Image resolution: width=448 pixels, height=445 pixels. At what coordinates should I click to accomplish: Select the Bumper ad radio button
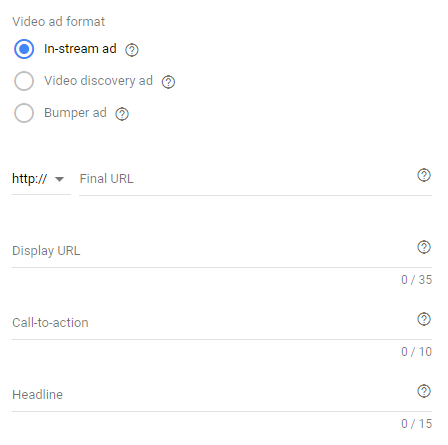(24, 113)
